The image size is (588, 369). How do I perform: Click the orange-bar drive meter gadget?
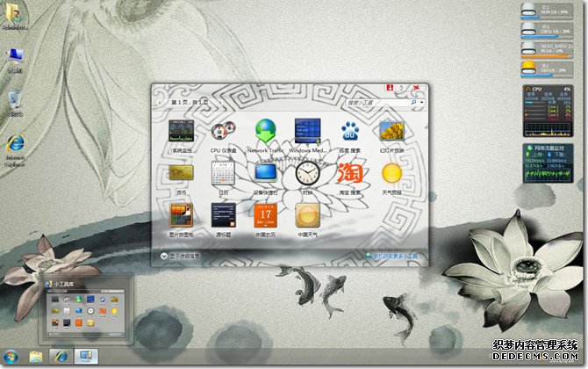pyautogui.click(x=547, y=50)
